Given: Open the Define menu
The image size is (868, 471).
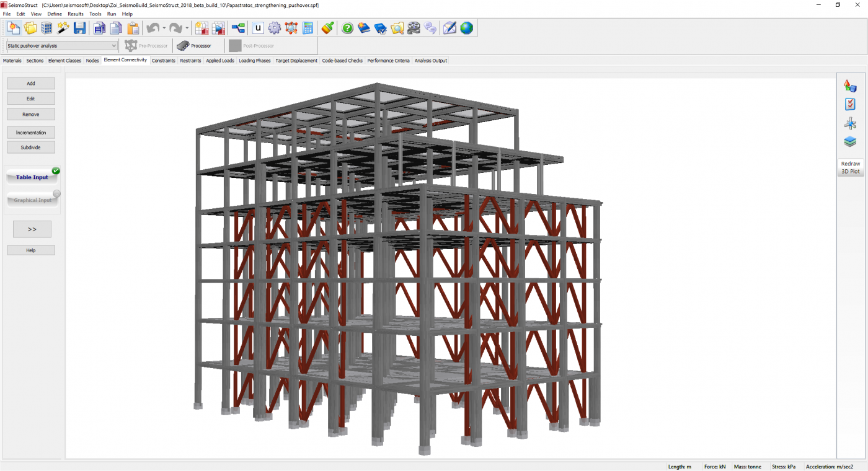Looking at the screenshot, I should tap(55, 14).
